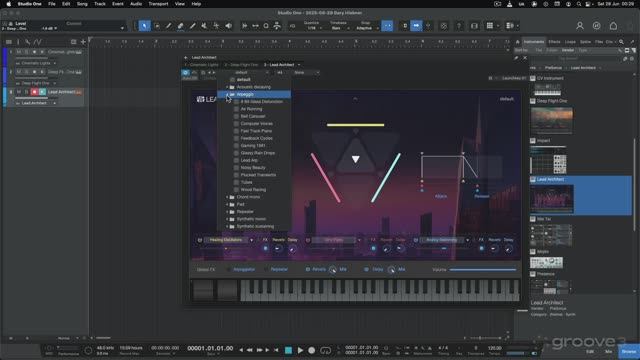The width and height of the screenshot is (640, 360).
Task: Expand the Acoustic decaying preset folder
Action: click(227, 87)
